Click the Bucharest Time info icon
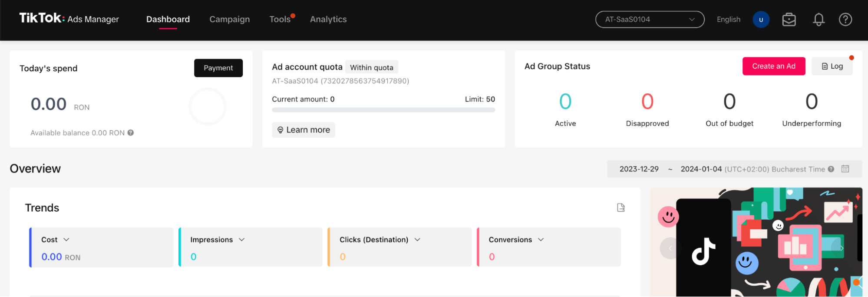The width and height of the screenshot is (868, 297). (x=831, y=169)
